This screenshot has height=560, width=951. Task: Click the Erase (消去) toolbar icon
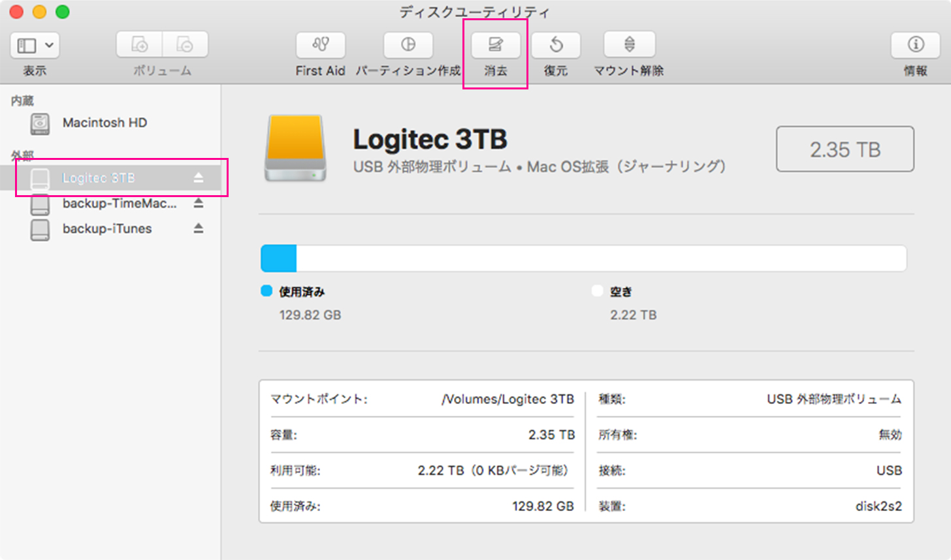coord(495,44)
